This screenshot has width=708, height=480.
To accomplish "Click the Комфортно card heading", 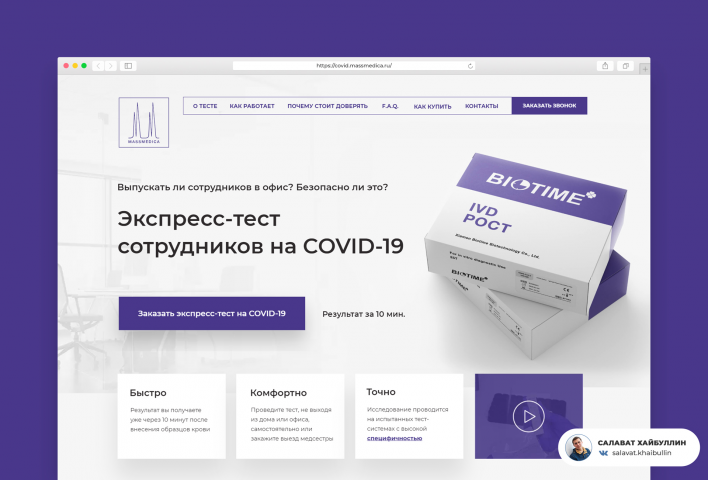I will tap(278, 393).
